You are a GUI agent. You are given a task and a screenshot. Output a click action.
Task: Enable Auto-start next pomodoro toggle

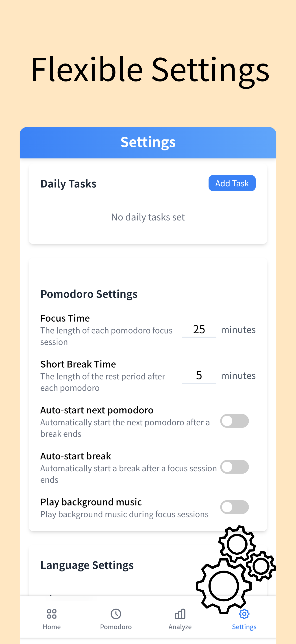coord(234,421)
